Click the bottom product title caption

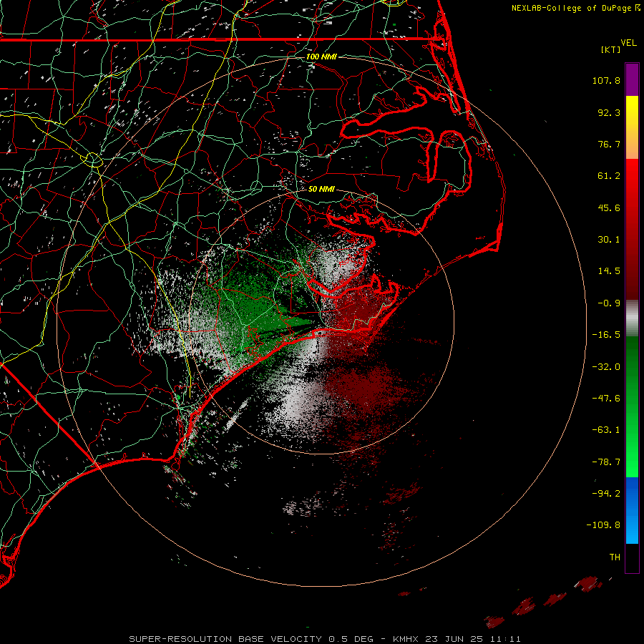pos(325,639)
